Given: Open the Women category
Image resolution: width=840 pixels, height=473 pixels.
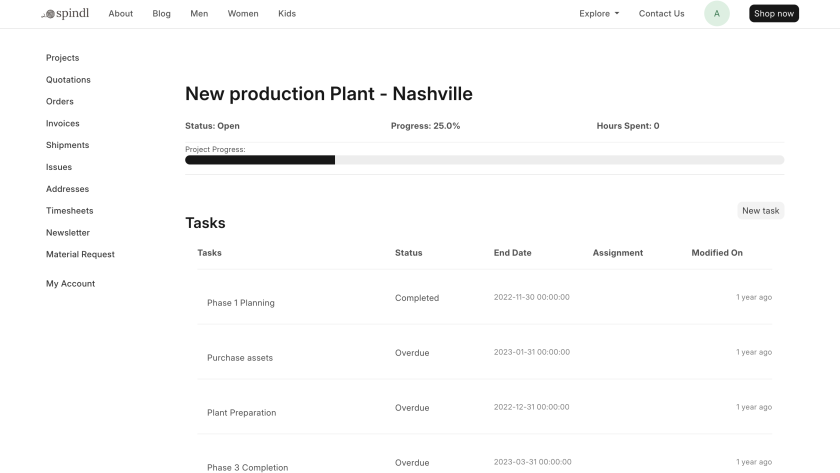Looking at the screenshot, I should [243, 14].
